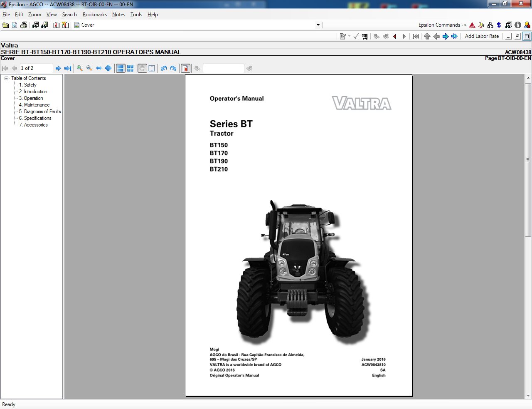The width and height of the screenshot is (532, 409).
Task: Click the yellow copy pages Epsilon icon
Action: click(x=481, y=25)
